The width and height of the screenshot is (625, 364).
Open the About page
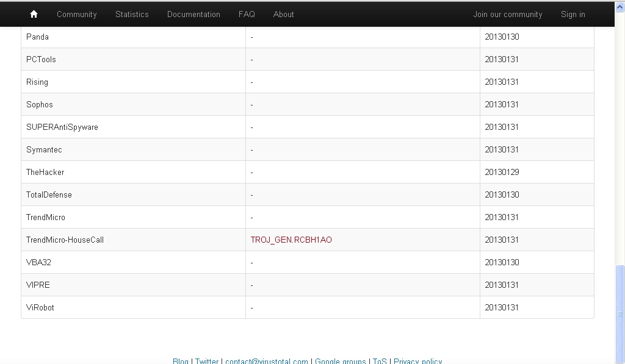(283, 15)
